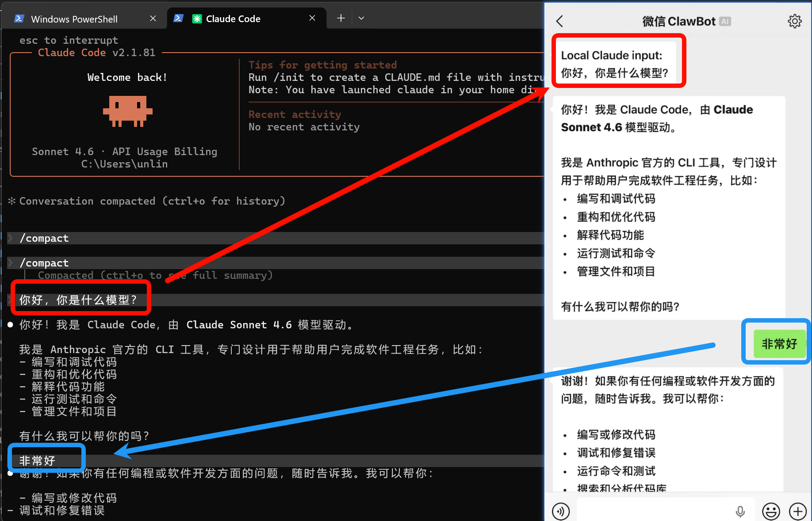Click the 'Recent activity' heading

pos(295,114)
